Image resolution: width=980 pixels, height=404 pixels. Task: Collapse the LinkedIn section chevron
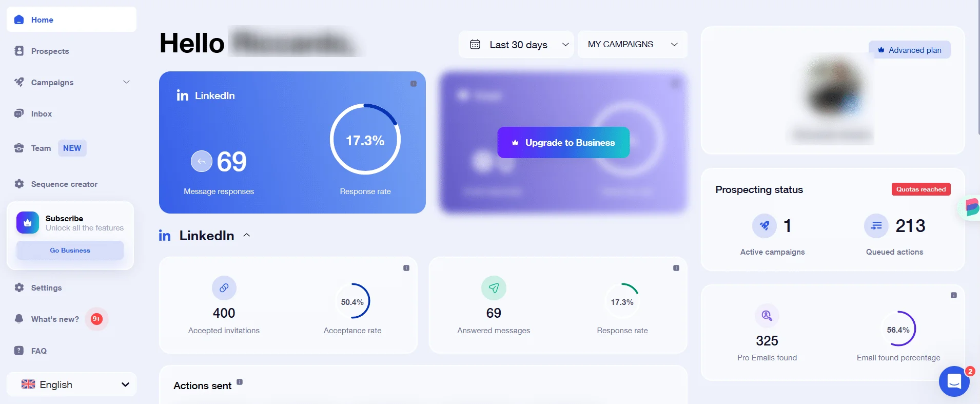coord(247,235)
